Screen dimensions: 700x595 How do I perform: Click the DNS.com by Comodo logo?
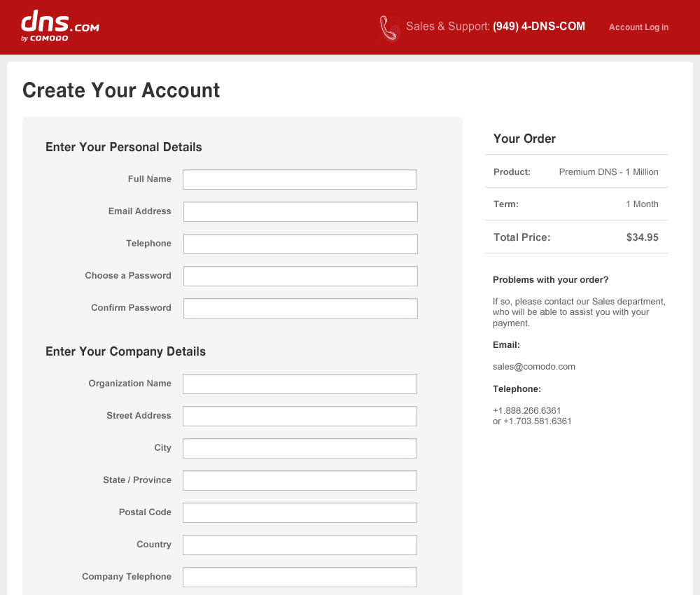point(59,27)
